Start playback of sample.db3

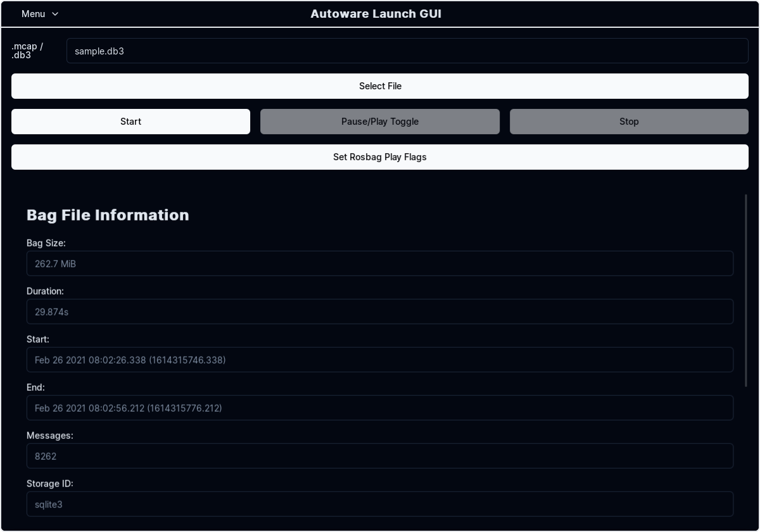130,121
